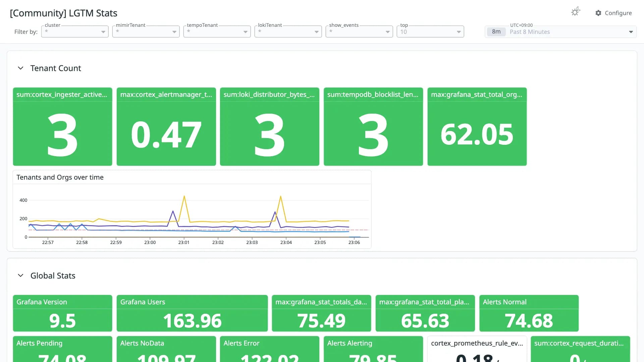Screen dimensions: 644x362
Task: Toggle the light/dark theme icon
Action: [576, 12]
